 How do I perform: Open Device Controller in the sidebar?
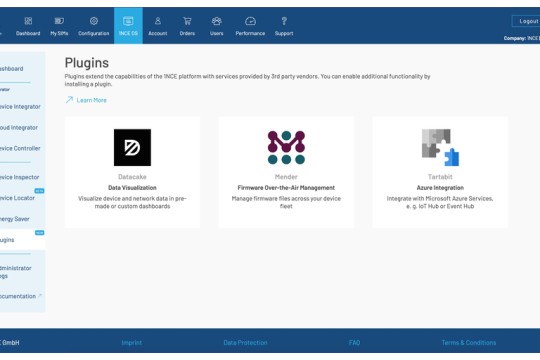pyautogui.click(x=20, y=148)
